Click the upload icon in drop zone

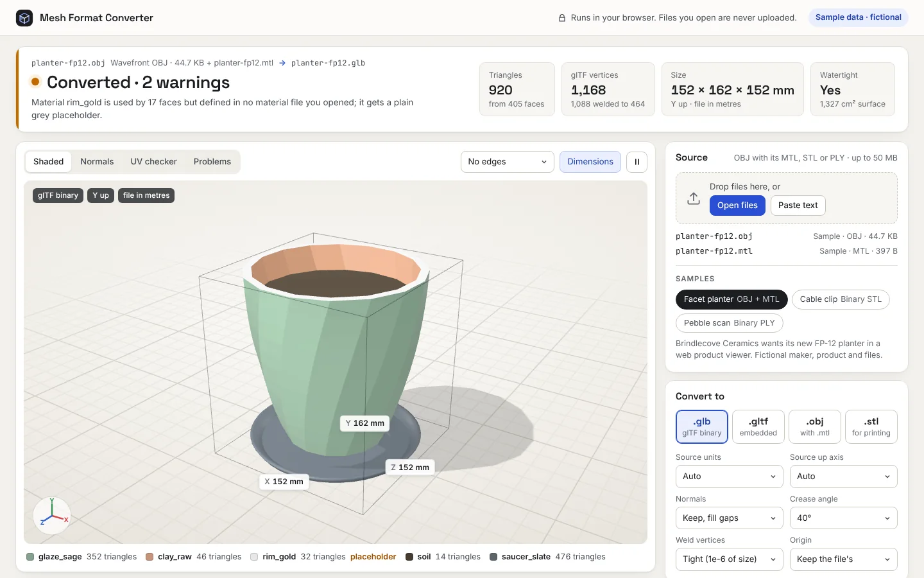point(694,198)
